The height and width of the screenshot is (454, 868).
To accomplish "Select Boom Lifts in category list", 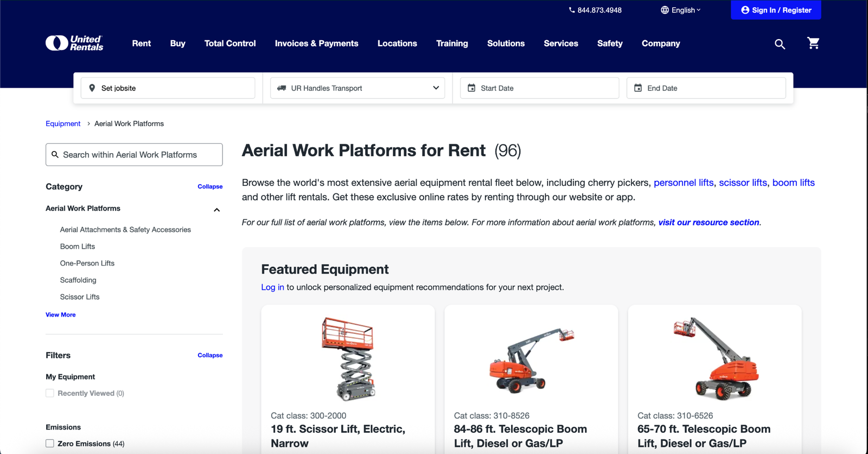I will 78,247.
